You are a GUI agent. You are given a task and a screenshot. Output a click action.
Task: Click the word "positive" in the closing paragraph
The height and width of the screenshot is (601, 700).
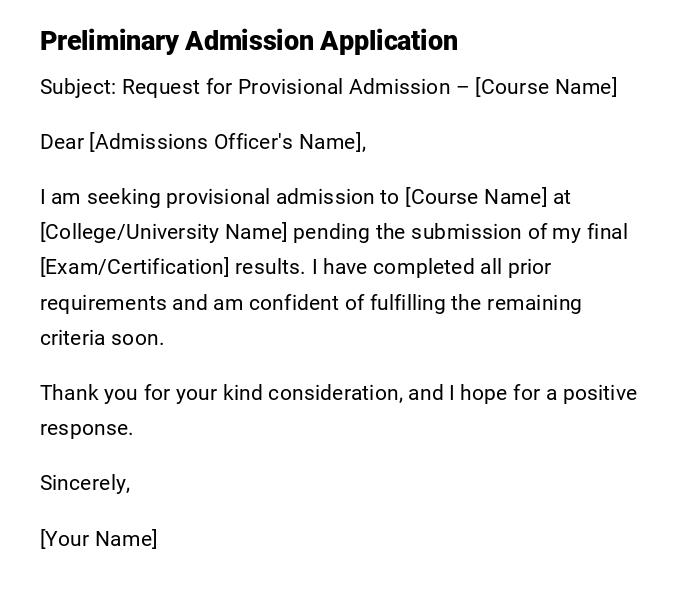(x=600, y=393)
